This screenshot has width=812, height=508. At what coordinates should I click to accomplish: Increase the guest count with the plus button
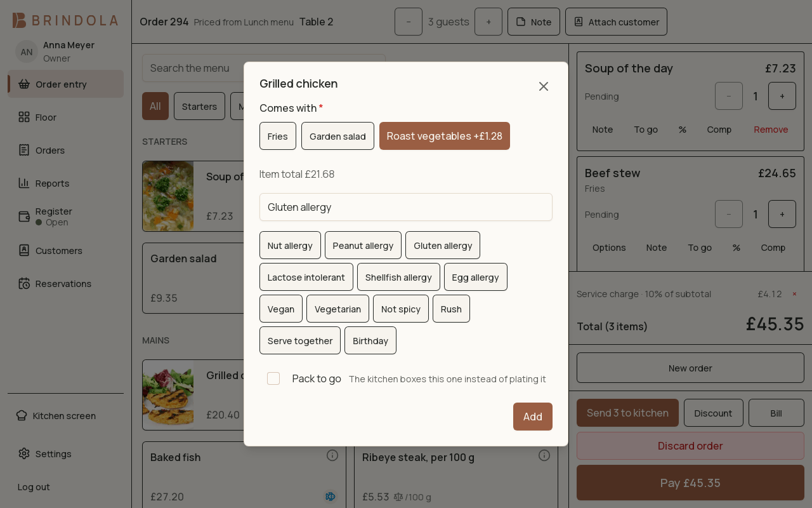click(488, 22)
